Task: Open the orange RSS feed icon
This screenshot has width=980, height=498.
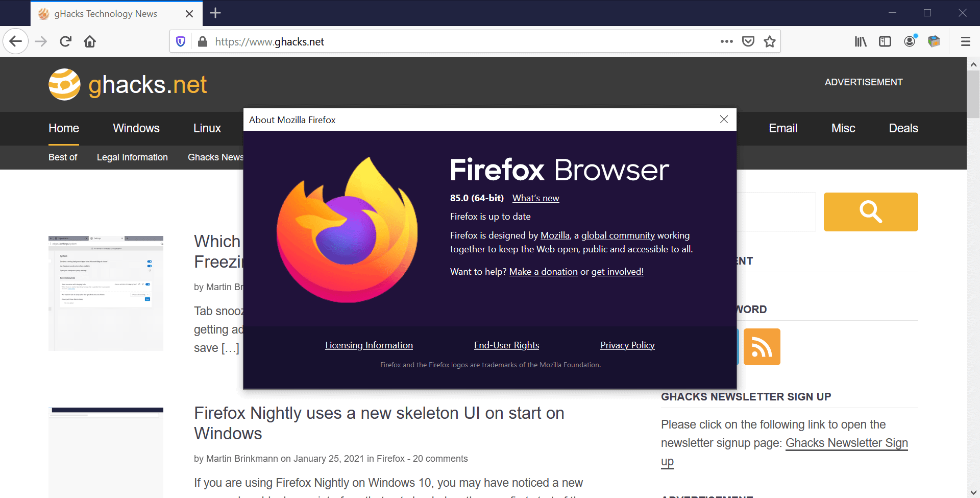Action: pos(762,347)
